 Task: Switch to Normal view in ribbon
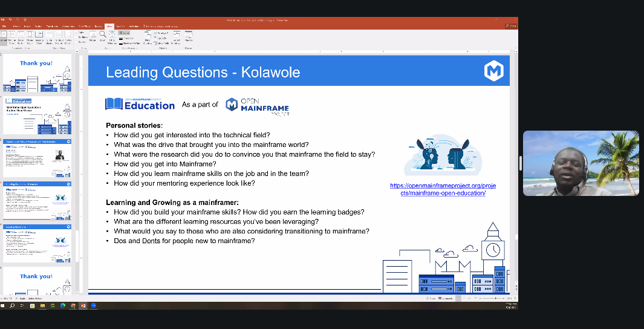tap(3, 37)
